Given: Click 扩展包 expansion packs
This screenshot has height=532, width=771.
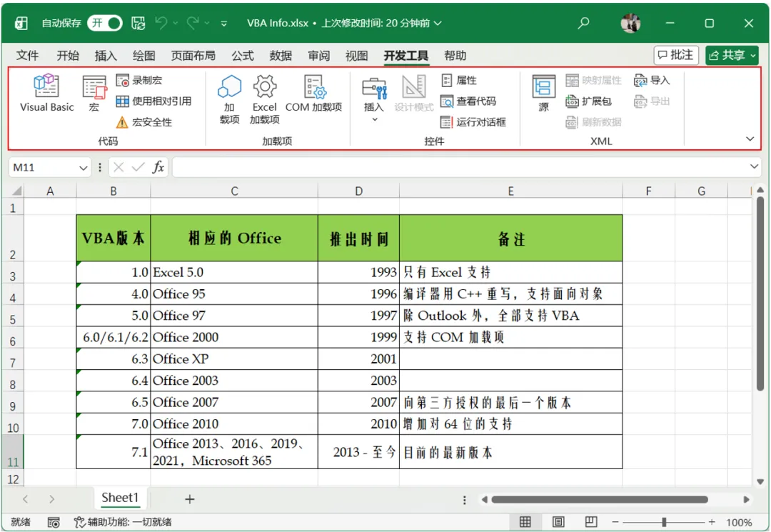Looking at the screenshot, I should pyautogui.click(x=588, y=101).
